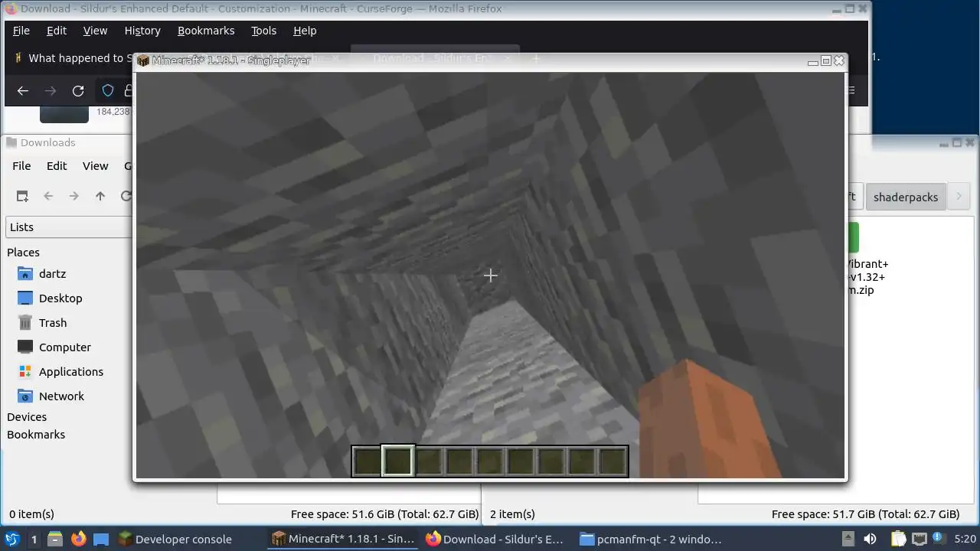Click the Places section header
The image size is (980, 551).
pyautogui.click(x=23, y=253)
